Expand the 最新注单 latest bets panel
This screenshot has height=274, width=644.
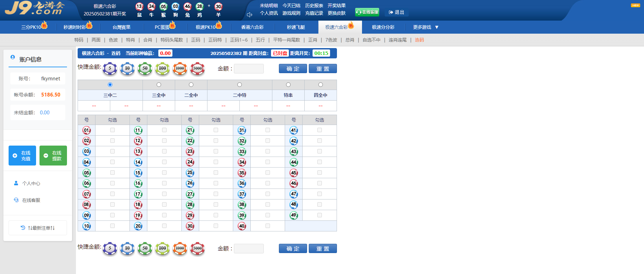(x=38, y=228)
